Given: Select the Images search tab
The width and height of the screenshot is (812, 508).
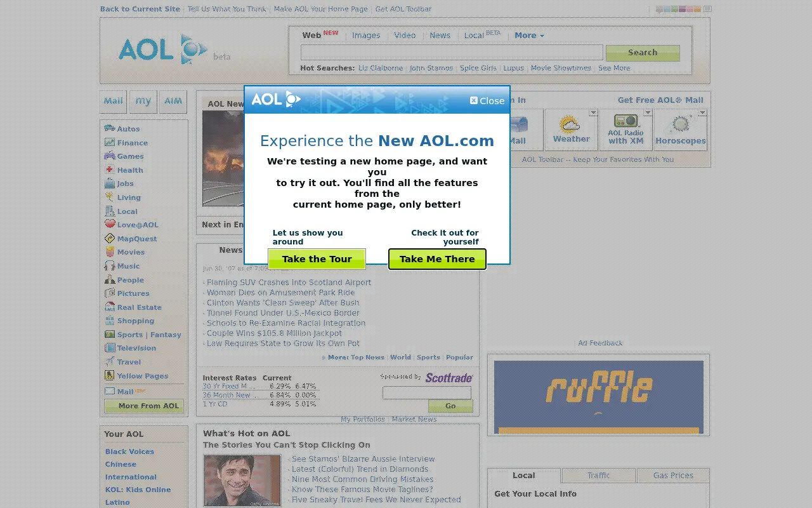Looking at the screenshot, I should pyautogui.click(x=366, y=36).
